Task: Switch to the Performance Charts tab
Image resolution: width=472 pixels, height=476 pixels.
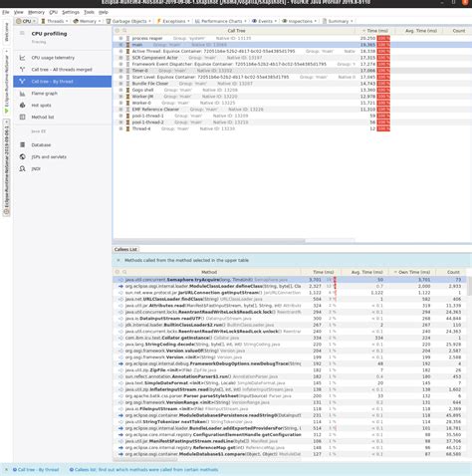Action: tap(221, 21)
